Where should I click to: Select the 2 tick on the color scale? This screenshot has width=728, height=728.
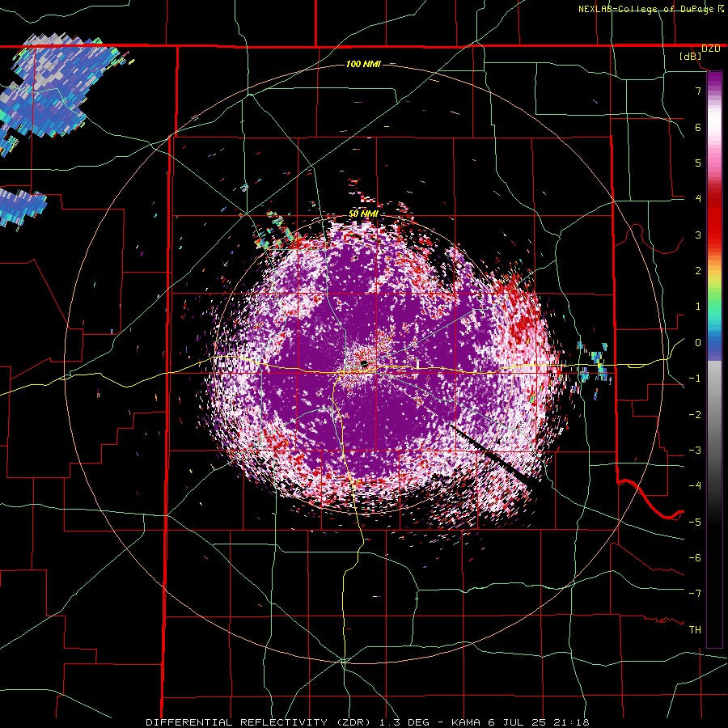click(x=698, y=271)
